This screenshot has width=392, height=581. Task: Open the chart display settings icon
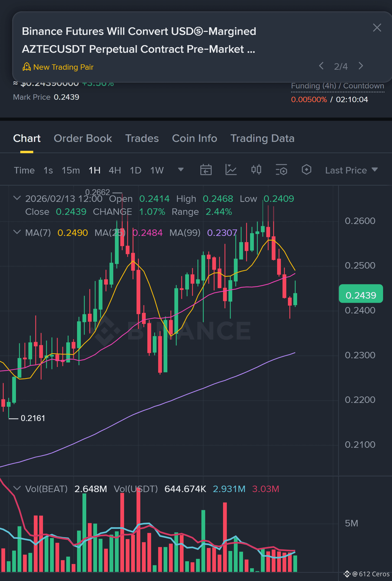click(x=281, y=170)
